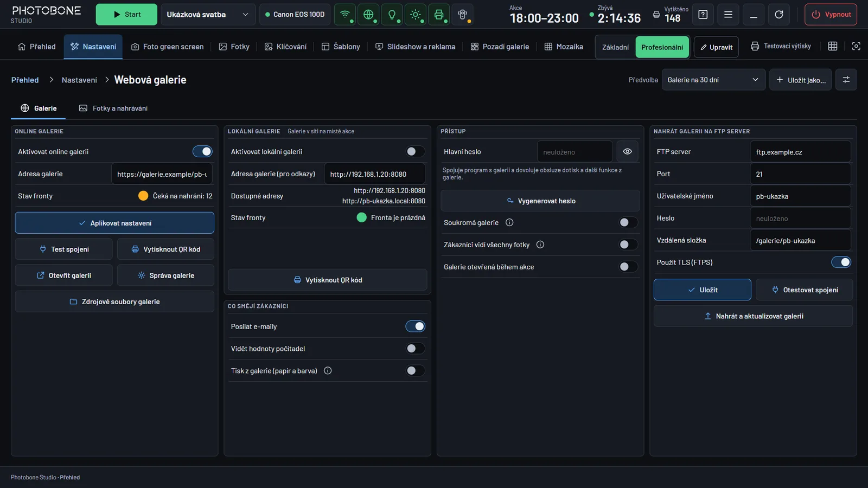The width and height of the screenshot is (868, 488).
Task: Click the printer status icon in top bar
Action: (x=439, y=15)
